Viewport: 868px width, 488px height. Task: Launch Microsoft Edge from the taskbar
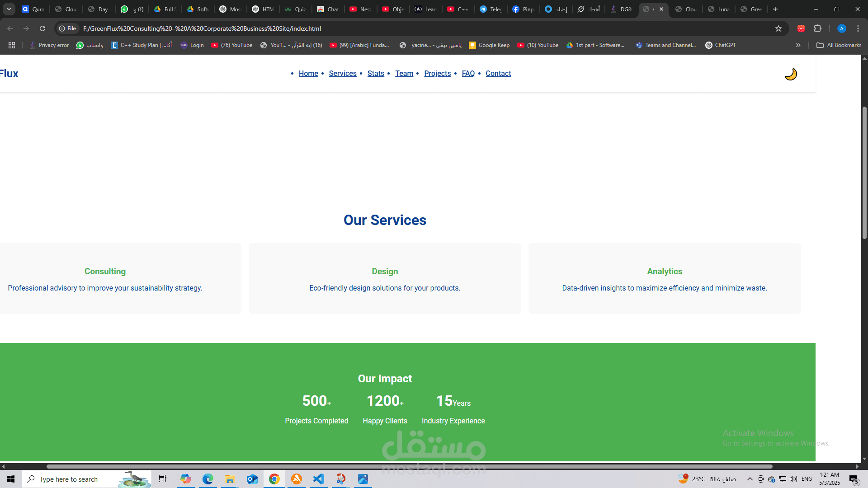[x=208, y=479]
